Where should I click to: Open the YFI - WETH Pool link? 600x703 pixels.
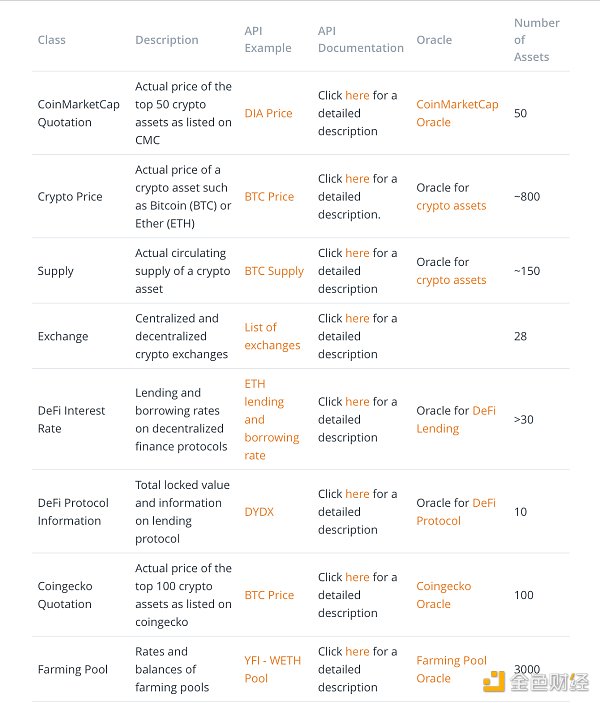pos(270,669)
